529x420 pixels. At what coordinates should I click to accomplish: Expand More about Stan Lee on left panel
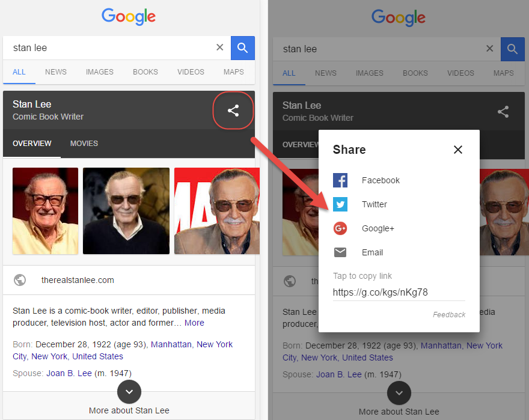pyautogui.click(x=129, y=392)
